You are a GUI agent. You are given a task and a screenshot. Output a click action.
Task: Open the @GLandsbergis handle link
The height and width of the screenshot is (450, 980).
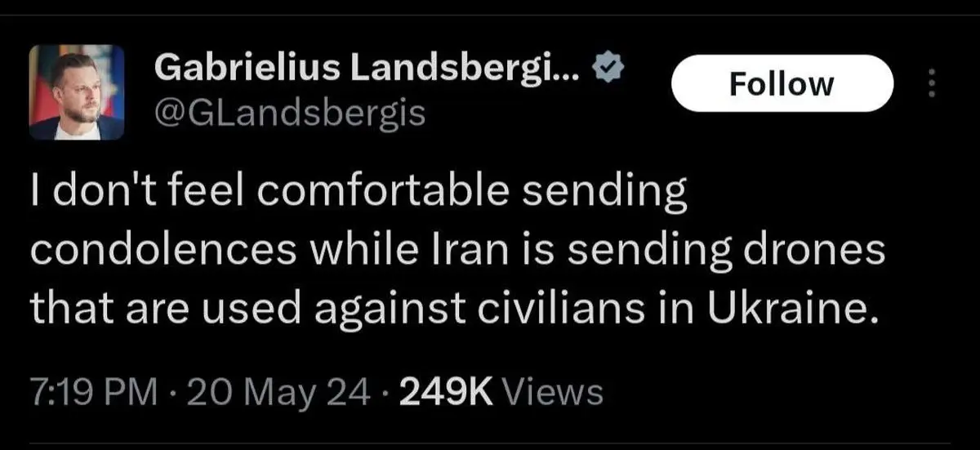click(290, 113)
